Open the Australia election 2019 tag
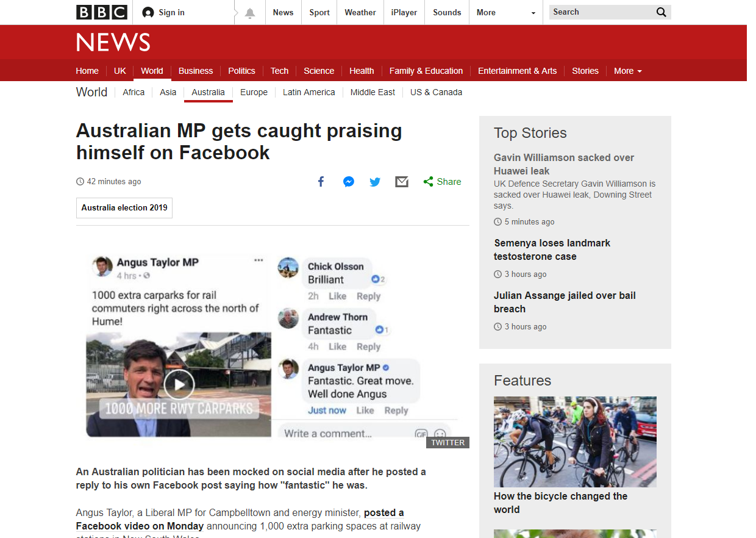The height and width of the screenshot is (538, 756). 124,208
